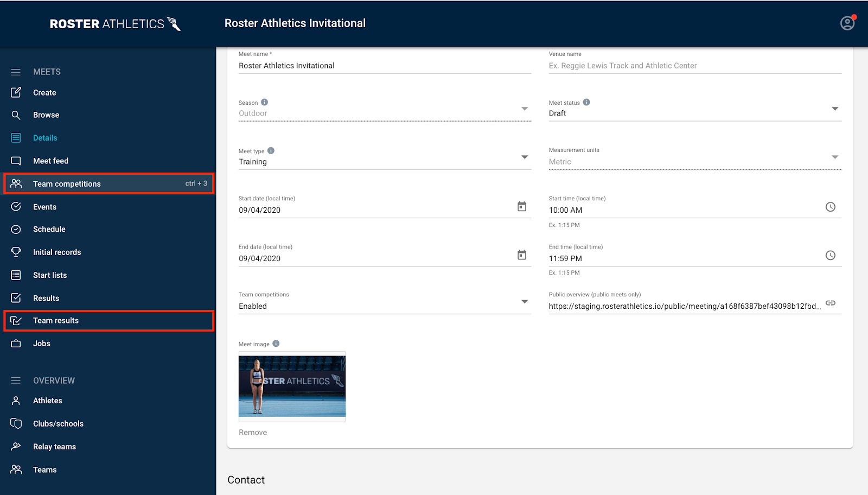Open the Team competitions dropdown
This screenshot has width=868, height=495.
point(524,301)
